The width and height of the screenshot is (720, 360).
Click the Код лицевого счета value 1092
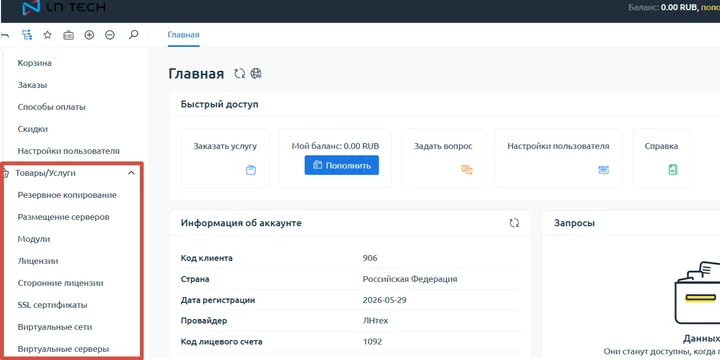[372, 342]
